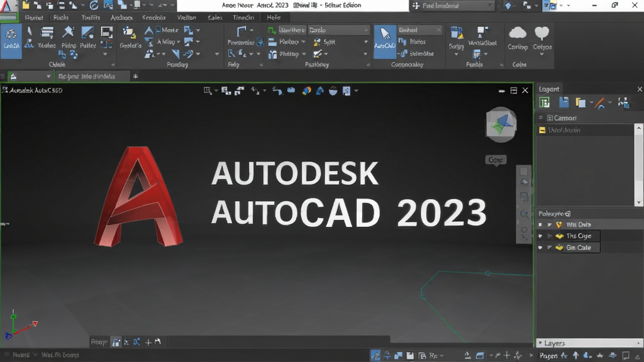Collapse the 'Camorr' section in the right panel
The width and height of the screenshot is (644, 362).
[541, 118]
